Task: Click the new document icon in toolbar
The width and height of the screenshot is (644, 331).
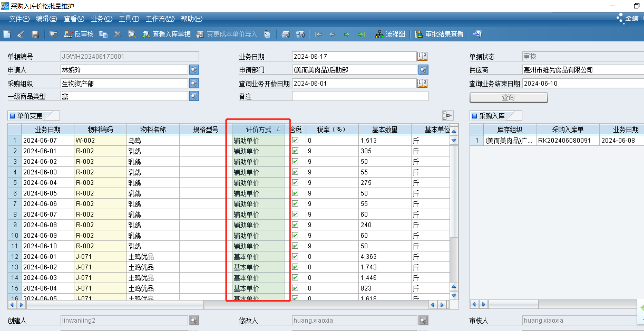Action: (x=7, y=34)
